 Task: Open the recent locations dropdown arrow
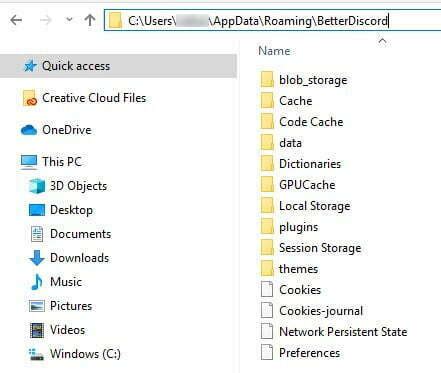[69, 20]
